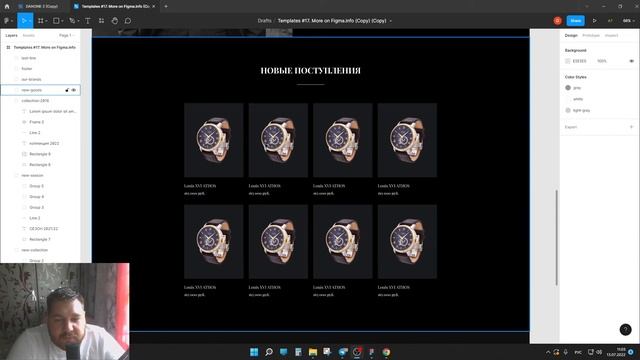Open the user avatar in the toolbar
This screenshot has height=360, width=640.
pyautogui.click(x=558, y=21)
